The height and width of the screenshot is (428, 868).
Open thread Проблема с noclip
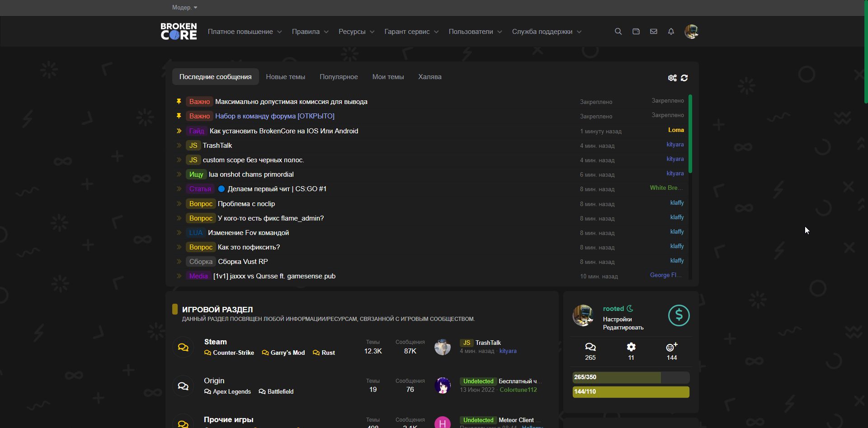point(246,204)
